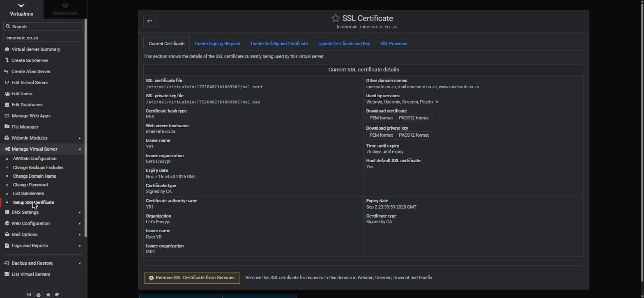Image resolution: width=644 pixels, height=298 pixels.
Task: Download private key in PKCS12 format
Action: (414, 135)
